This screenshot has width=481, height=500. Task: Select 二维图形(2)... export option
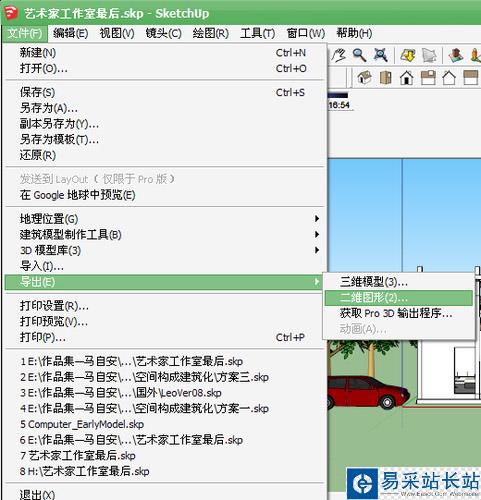398,298
